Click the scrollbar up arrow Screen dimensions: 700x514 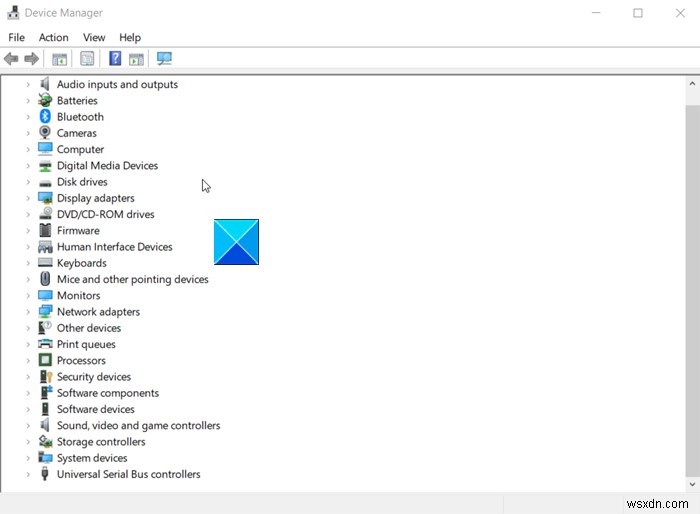click(692, 84)
